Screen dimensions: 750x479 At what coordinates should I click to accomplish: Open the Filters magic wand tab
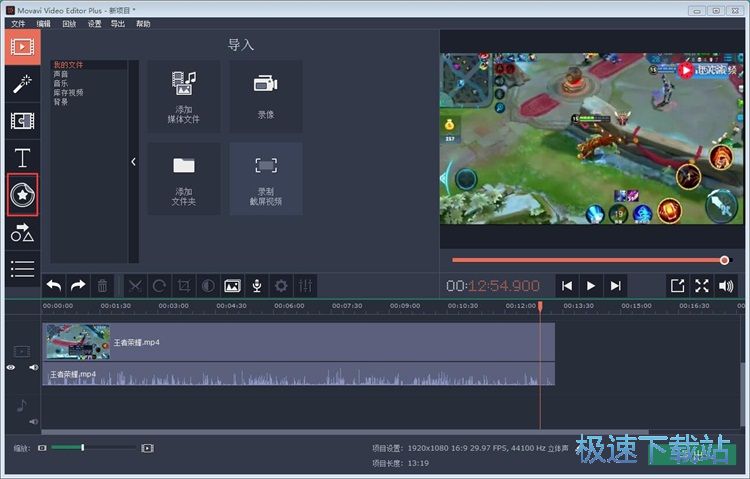[22, 84]
